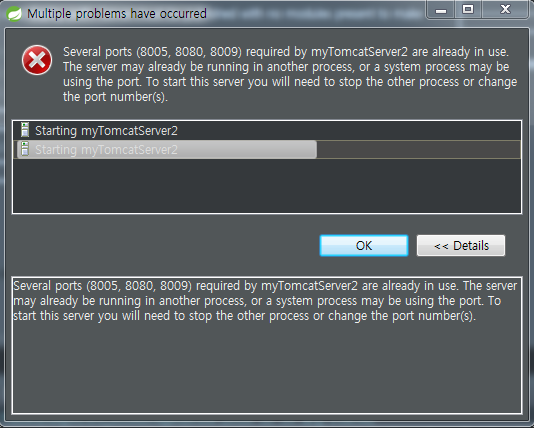The width and height of the screenshot is (534, 428).
Task: Select the first Starting myTomcatServer2 row
Action: tap(267, 131)
